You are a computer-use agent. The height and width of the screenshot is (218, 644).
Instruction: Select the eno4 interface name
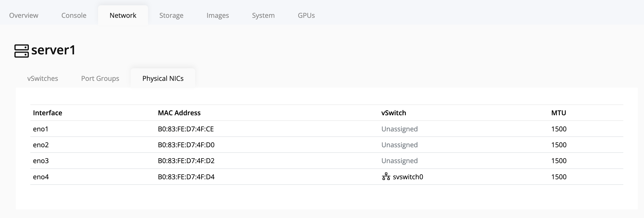pyautogui.click(x=41, y=177)
